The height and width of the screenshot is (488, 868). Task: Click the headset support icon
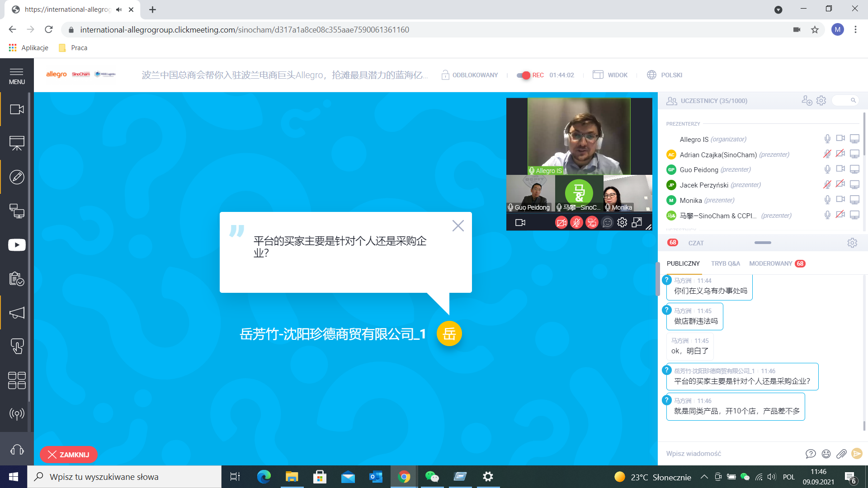[17, 450]
